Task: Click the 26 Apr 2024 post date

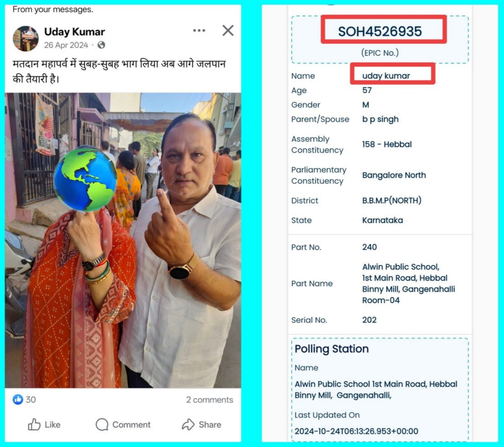Action: (66, 45)
